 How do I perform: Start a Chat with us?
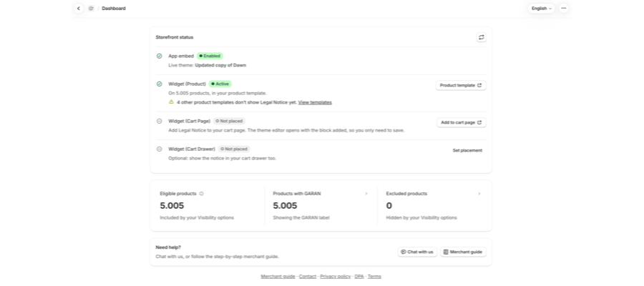click(x=417, y=252)
